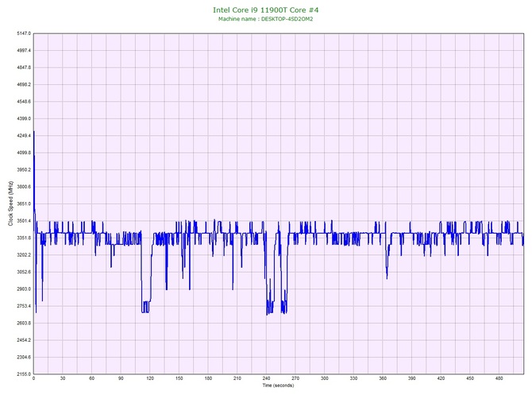Click the Time (seconds) axis label
Screen dimensions: 532x399
tap(278, 385)
